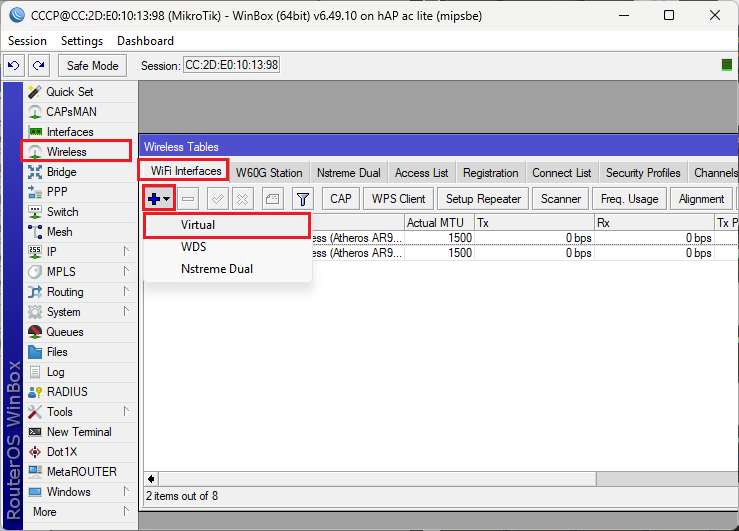Screen dimensions: 739x531
Task: Expand the Windows submenu
Action: click(x=126, y=491)
